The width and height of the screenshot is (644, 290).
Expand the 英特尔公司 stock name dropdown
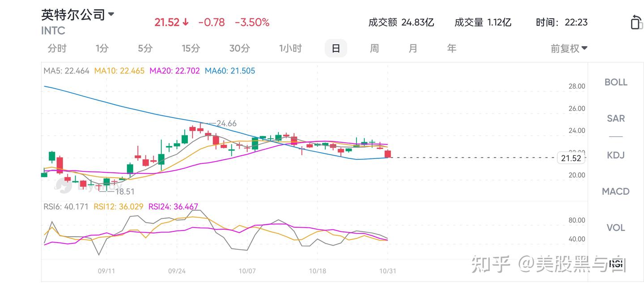pyautogui.click(x=111, y=14)
